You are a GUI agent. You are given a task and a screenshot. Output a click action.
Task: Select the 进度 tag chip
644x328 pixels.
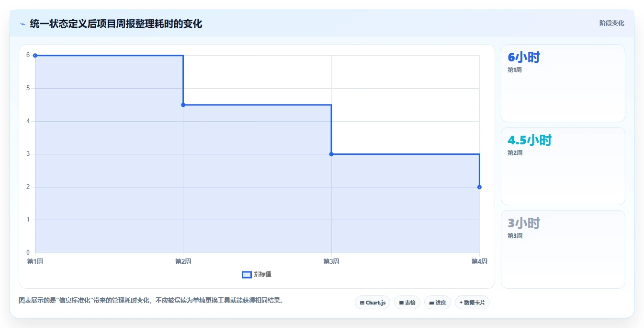[x=438, y=303]
